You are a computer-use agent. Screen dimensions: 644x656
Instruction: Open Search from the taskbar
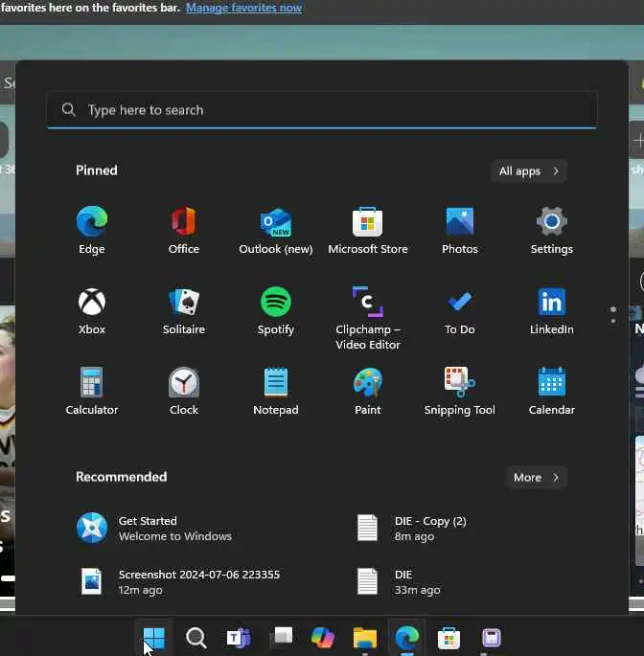tap(195, 638)
